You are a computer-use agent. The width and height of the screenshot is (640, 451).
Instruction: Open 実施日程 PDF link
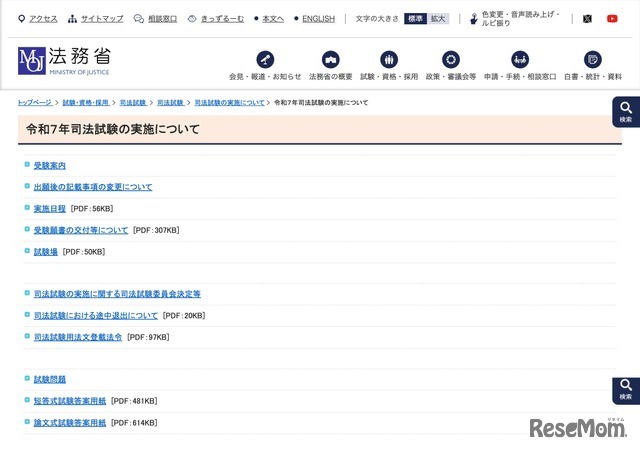pos(49,208)
